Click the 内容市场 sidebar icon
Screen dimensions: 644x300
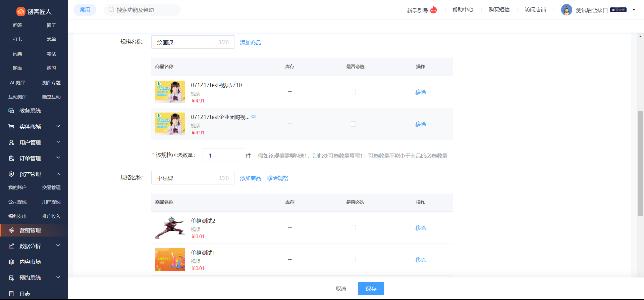click(x=11, y=262)
